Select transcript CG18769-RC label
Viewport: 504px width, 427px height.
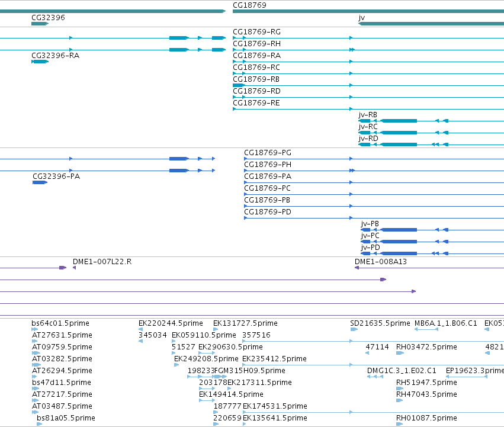tap(256, 68)
